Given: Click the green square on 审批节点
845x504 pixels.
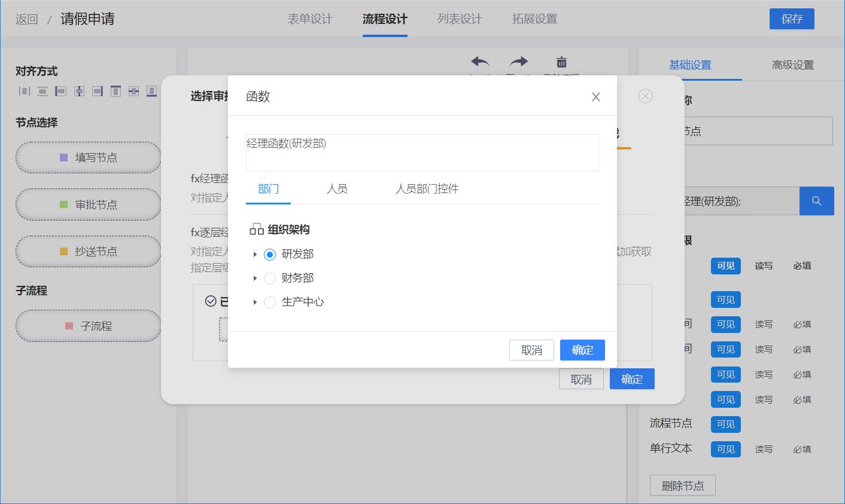Looking at the screenshot, I should tap(64, 204).
